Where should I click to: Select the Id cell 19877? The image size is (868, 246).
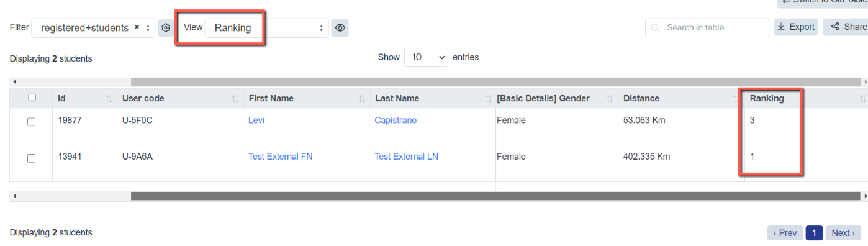point(69,121)
